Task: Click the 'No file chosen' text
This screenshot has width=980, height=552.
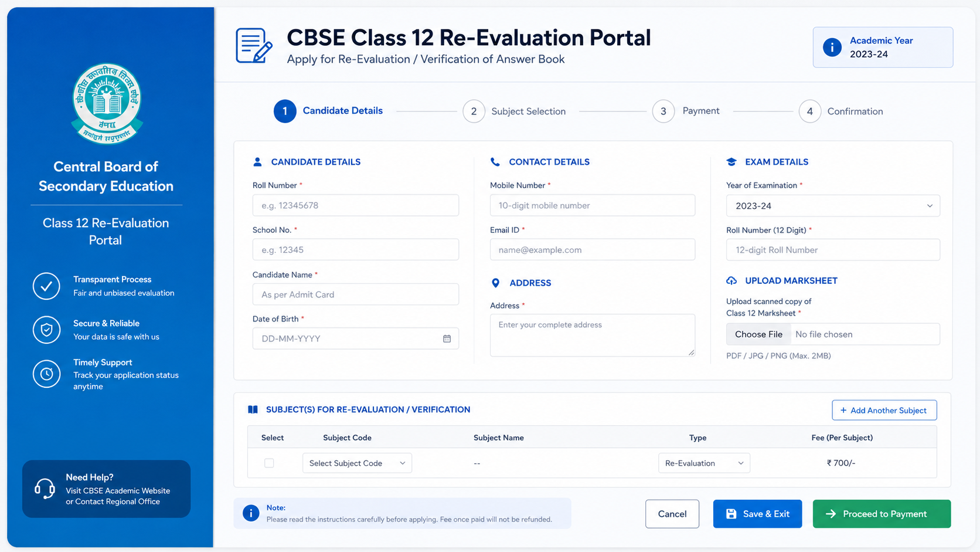Action: 824,334
